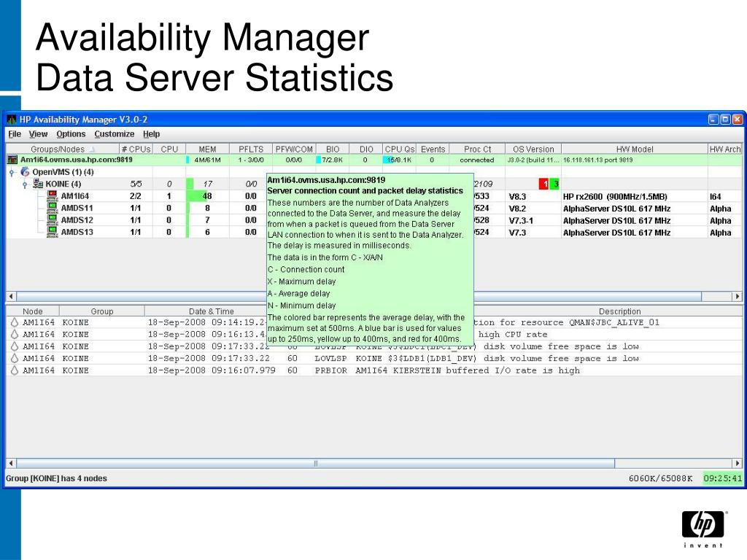Open the Help menu
747x560 pixels.
[152, 134]
